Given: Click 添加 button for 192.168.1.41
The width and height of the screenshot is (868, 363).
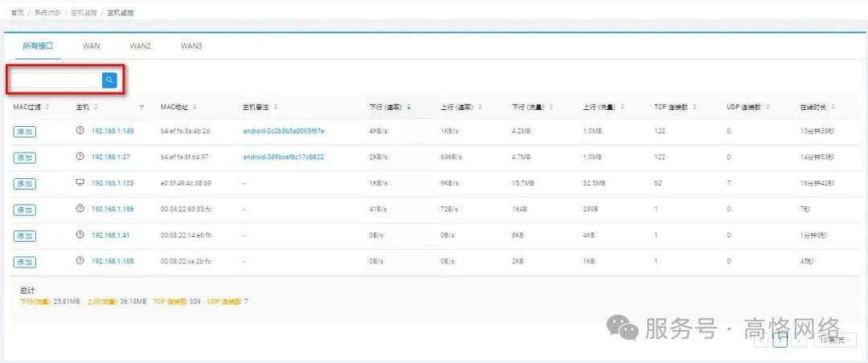Looking at the screenshot, I should 24,236.
